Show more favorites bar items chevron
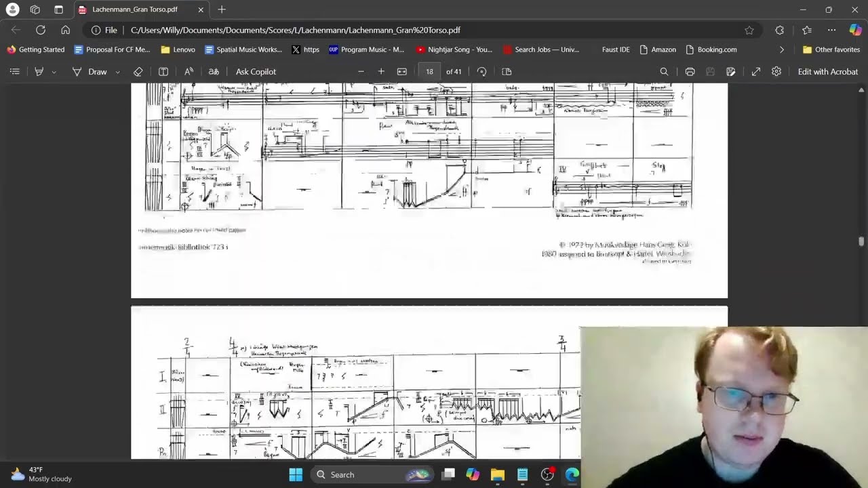The image size is (868, 488). (x=782, y=49)
